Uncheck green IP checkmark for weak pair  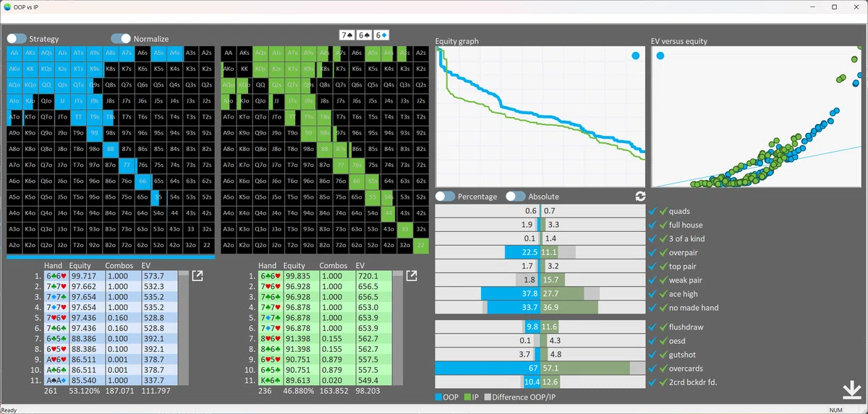point(663,280)
